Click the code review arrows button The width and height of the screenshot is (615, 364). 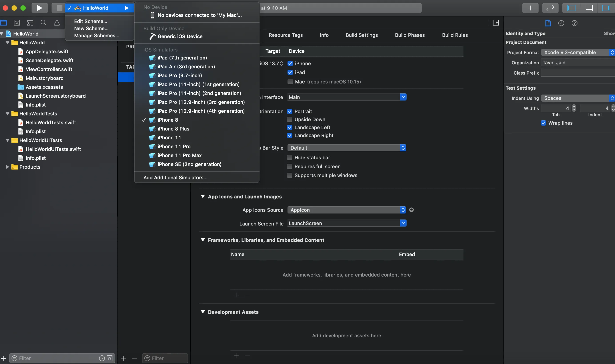click(550, 8)
